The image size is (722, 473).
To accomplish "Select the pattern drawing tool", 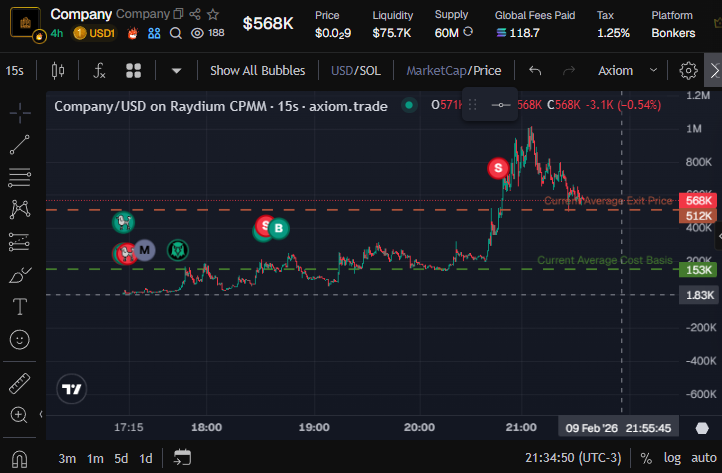I will (20, 210).
